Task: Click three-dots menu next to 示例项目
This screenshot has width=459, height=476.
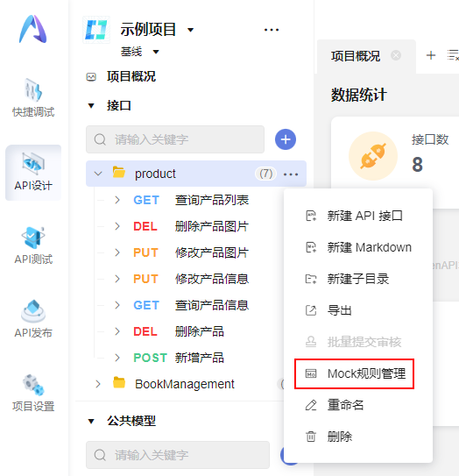Action: 272,30
